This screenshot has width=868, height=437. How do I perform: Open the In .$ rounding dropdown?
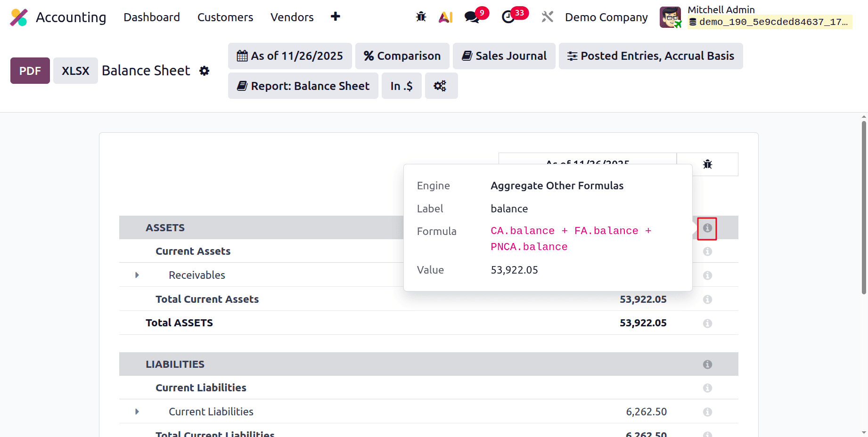point(401,86)
